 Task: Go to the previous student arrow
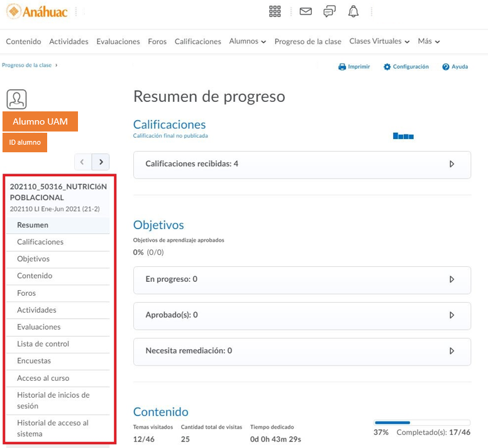click(83, 162)
